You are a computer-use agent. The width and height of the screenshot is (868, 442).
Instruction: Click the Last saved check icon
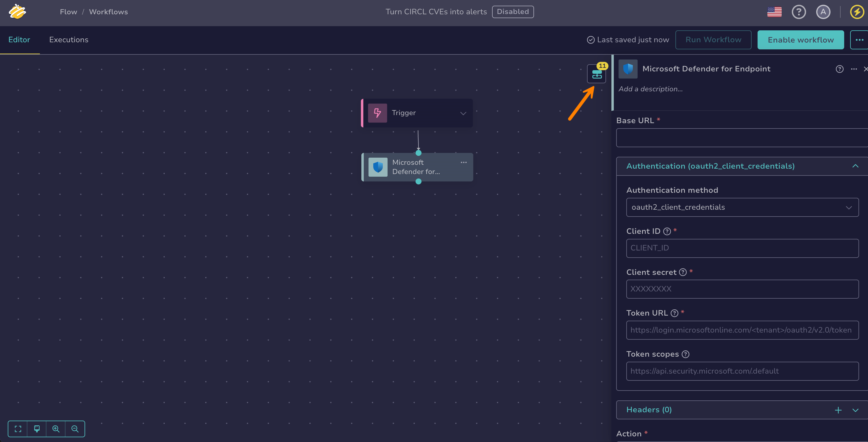click(x=591, y=40)
